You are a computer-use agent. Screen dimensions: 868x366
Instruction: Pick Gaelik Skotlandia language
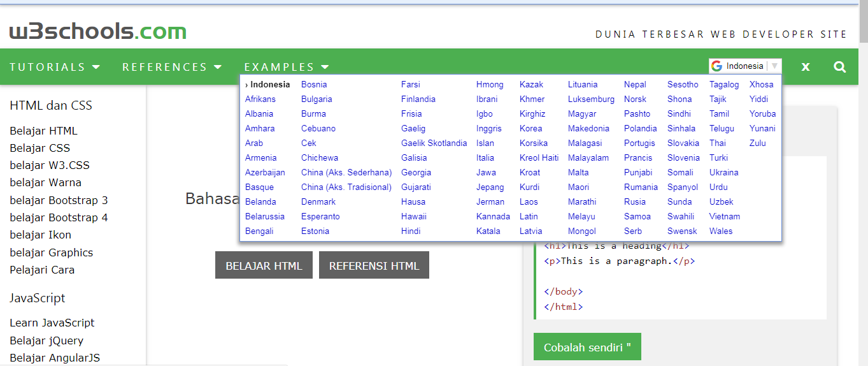(x=434, y=143)
